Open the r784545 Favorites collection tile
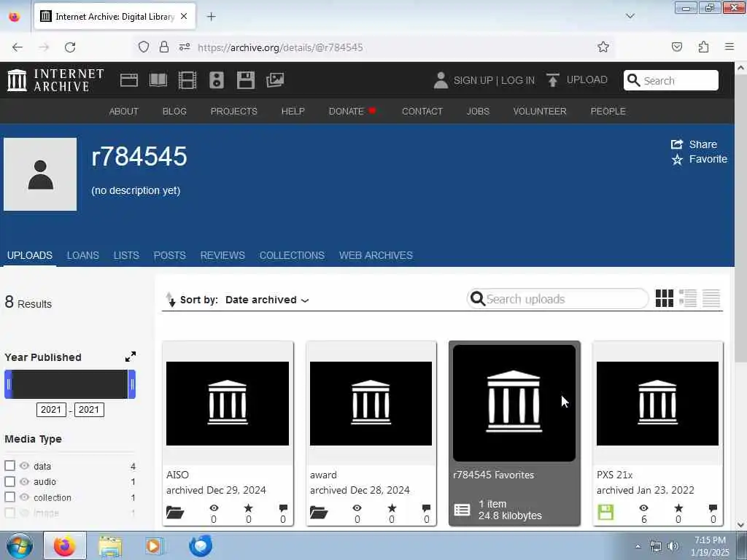Viewport: 747px width, 560px height. (514, 433)
